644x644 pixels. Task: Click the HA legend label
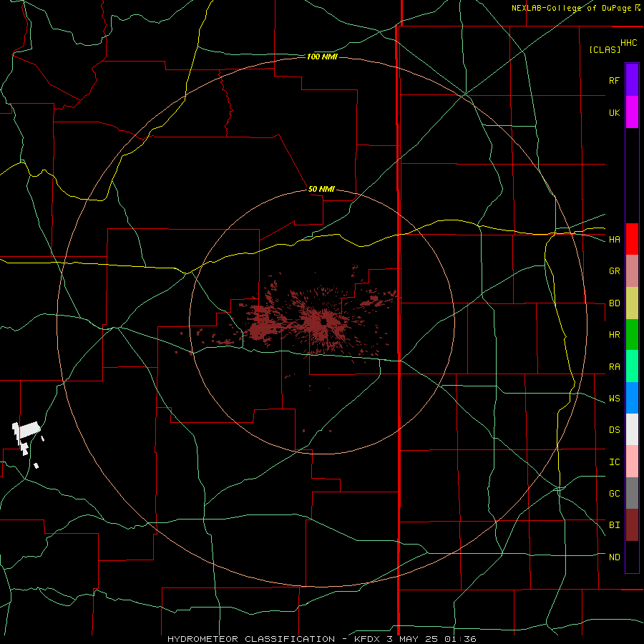click(614, 239)
